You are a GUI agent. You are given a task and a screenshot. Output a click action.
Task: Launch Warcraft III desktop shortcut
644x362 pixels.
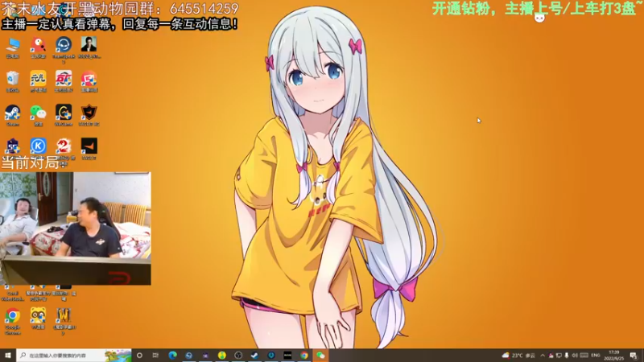click(64, 316)
